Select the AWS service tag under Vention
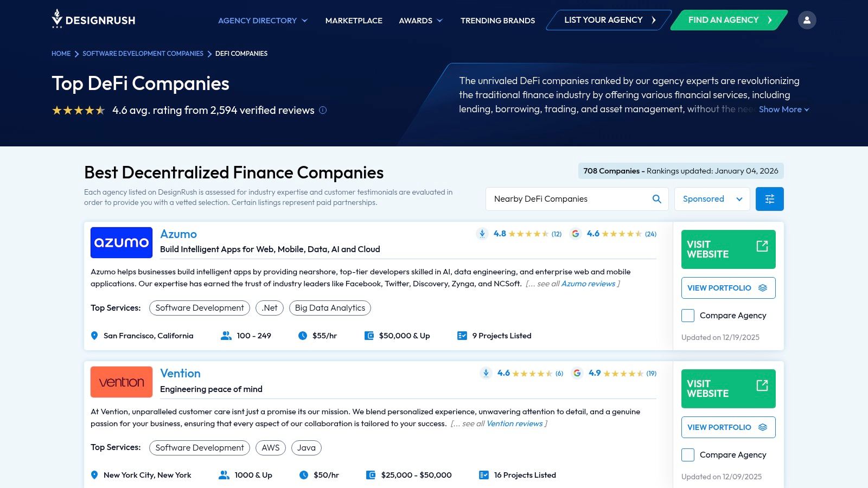The height and width of the screenshot is (488, 868). click(x=270, y=448)
